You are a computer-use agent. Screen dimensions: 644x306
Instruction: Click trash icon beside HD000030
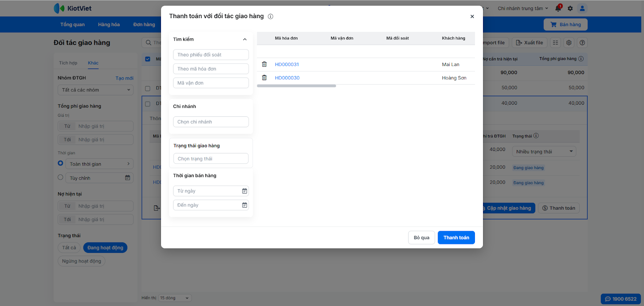tap(264, 78)
